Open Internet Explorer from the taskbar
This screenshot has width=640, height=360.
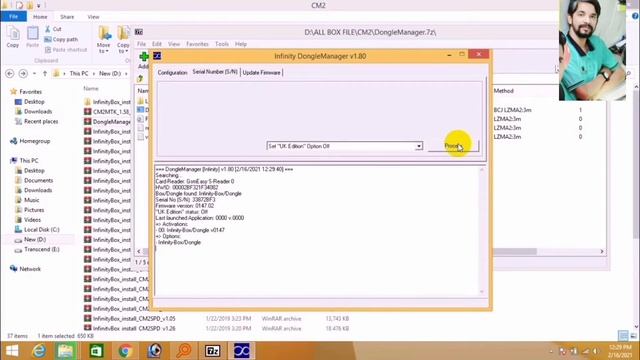coord(39,351)
